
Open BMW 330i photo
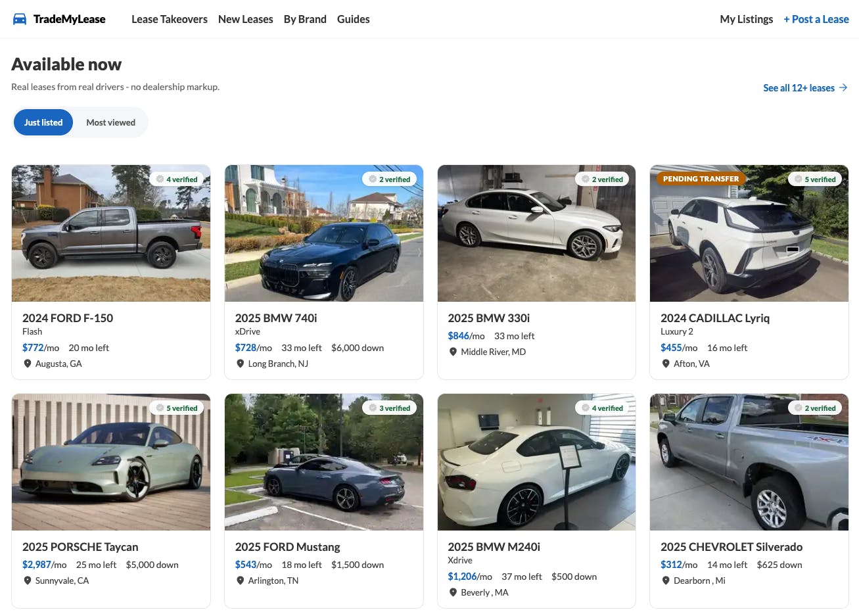[536, 233]
